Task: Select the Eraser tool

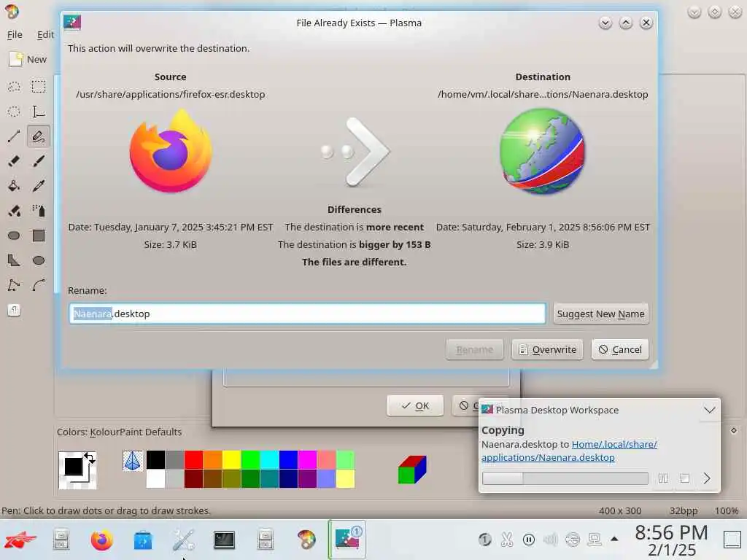Action: [14, 161]
